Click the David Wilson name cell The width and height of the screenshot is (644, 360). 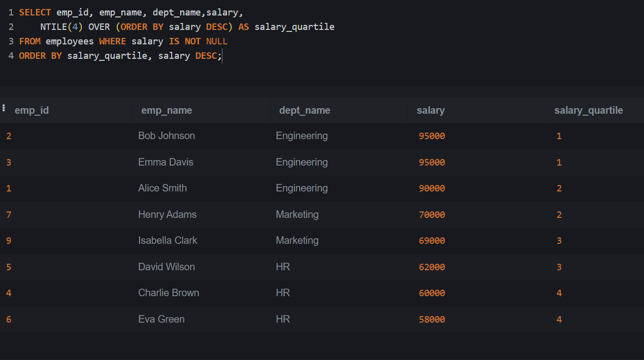tap(167, 267)
